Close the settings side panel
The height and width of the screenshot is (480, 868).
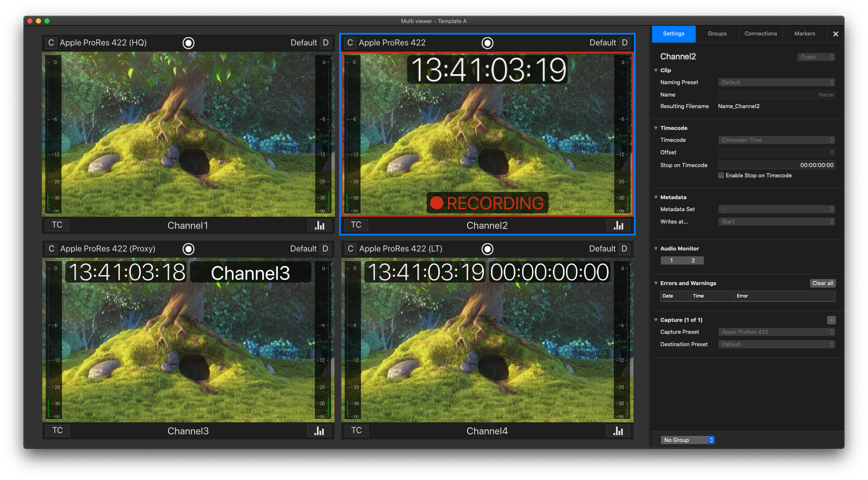click(836, 34)
